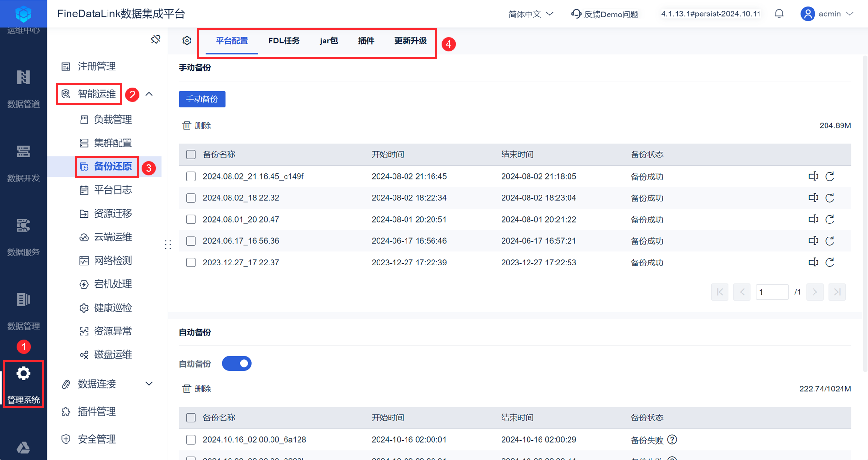
Task: Open 资源迁移 in sidebar
Action: 106,213
